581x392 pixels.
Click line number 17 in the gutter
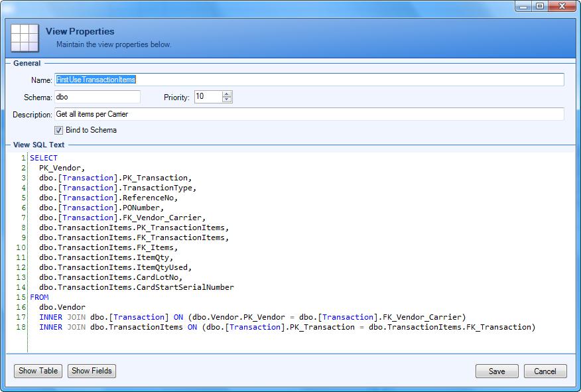[x=22, y=317]
